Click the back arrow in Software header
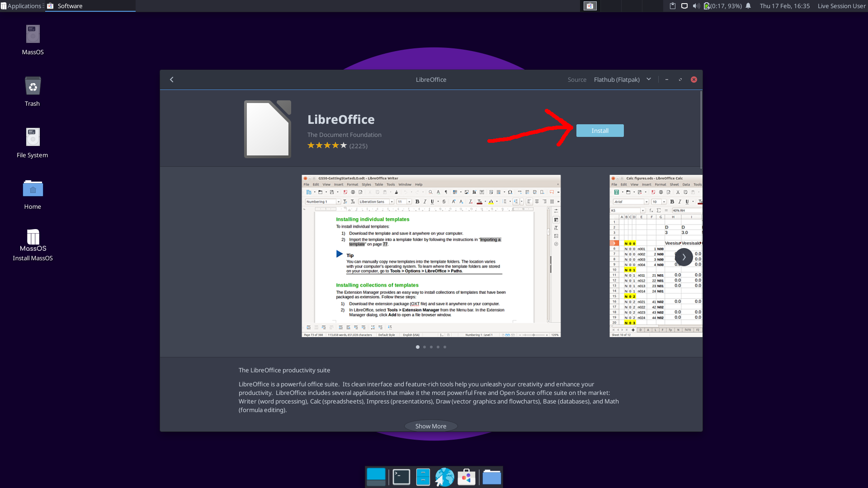Screen dimensions: 868x488 click(172, 80)
